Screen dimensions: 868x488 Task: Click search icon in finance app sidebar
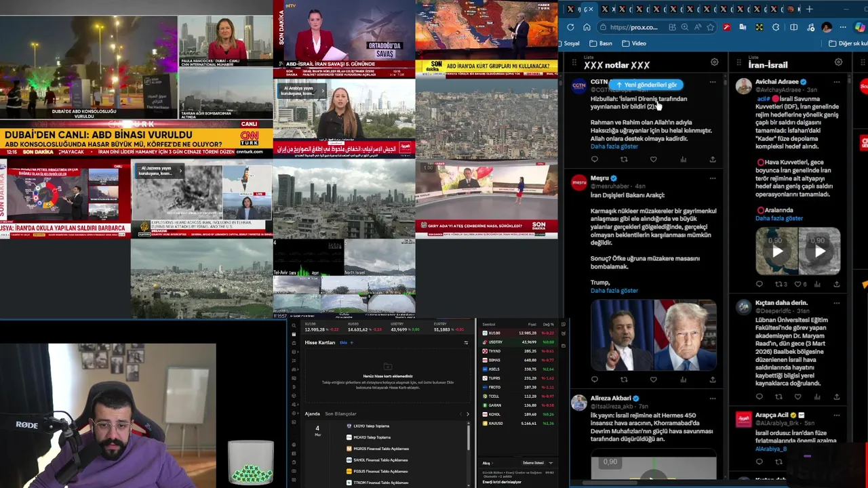click(294, 325)
